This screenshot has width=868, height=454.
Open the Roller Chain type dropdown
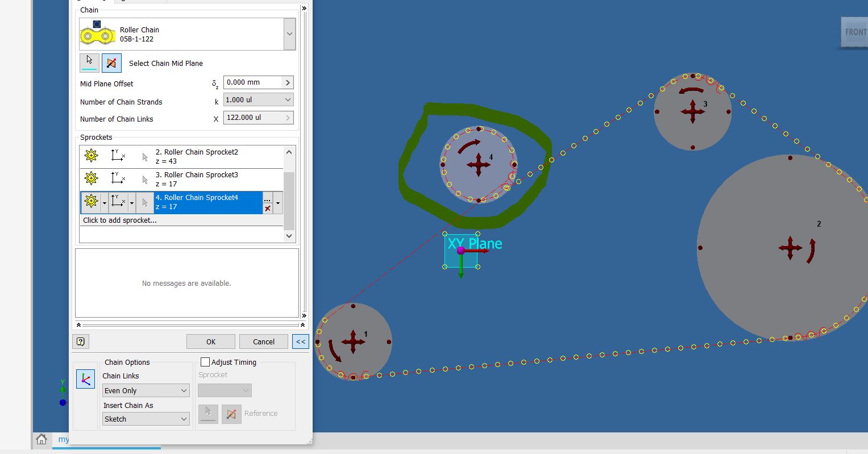click(x=289, y=34)
